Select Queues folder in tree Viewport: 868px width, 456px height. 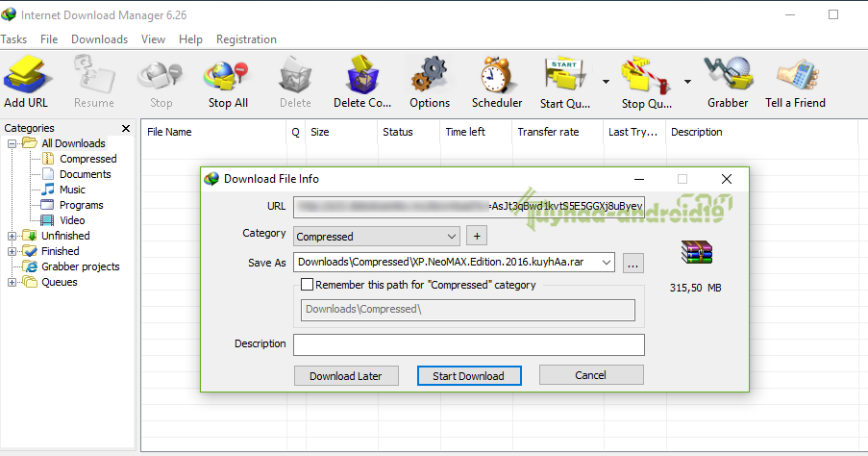click(x=60, y=282)
